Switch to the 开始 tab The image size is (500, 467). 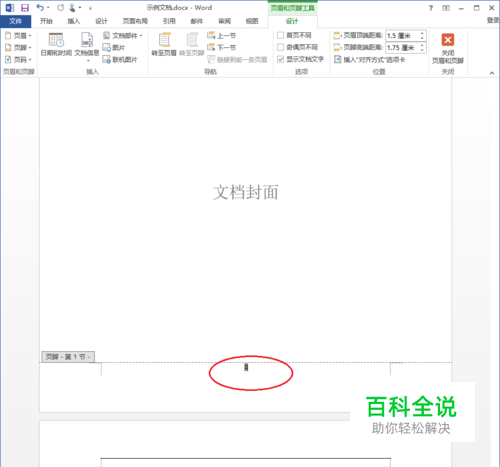point(46,21)
